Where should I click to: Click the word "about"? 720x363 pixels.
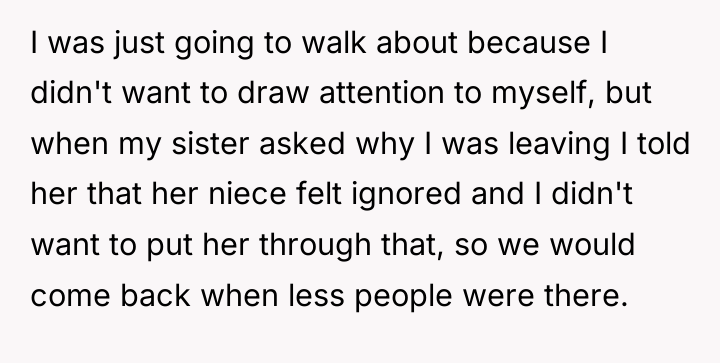tap(417, 43)
